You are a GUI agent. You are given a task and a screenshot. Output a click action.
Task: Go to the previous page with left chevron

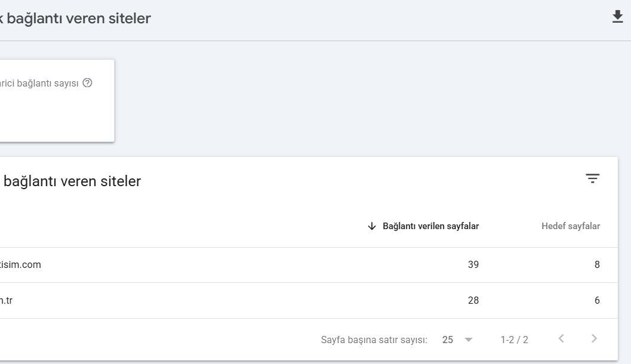pos(561,339)
